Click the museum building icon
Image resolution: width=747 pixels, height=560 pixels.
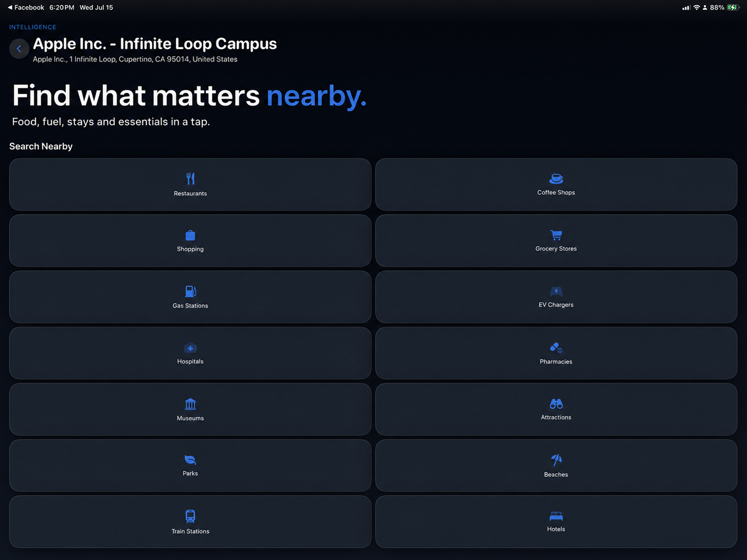[191, 404]
